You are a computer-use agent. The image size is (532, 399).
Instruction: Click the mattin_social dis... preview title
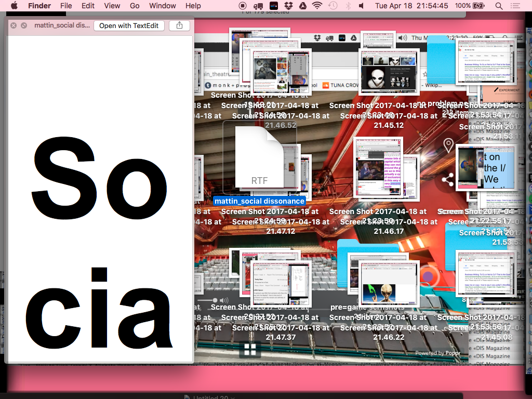click(62, 25)
